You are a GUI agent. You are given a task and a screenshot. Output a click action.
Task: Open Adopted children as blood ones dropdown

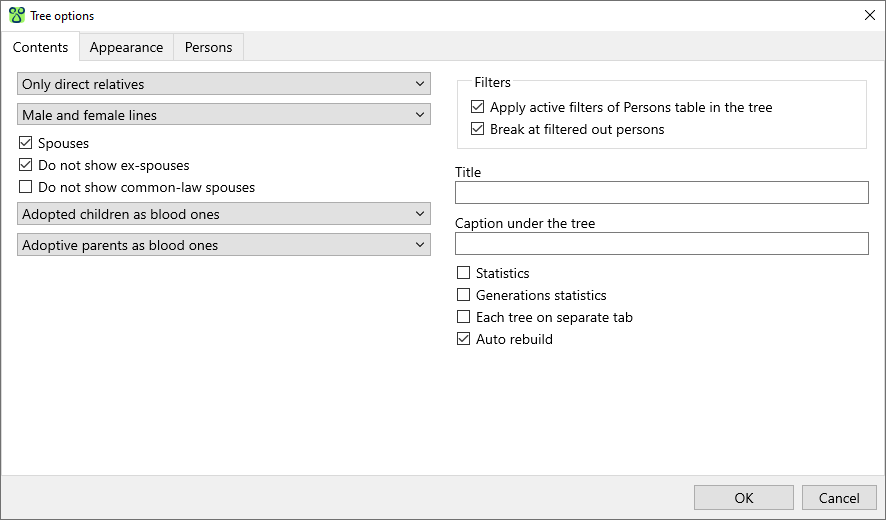pos(224,214)
